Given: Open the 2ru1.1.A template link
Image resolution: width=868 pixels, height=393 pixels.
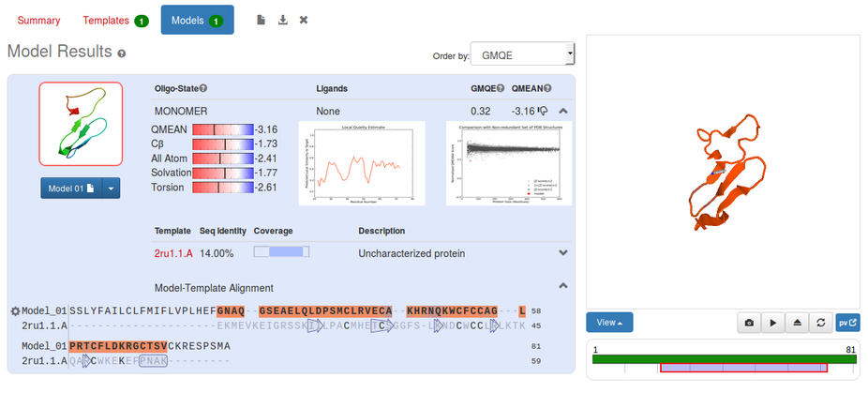Looking at the screenshot, I should click(173, 253).
